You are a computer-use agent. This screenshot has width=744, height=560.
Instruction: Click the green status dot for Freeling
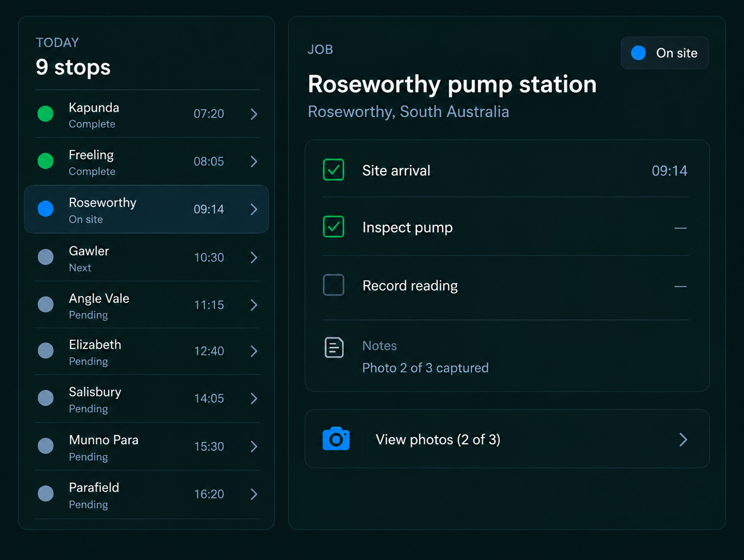coord(45,161)
